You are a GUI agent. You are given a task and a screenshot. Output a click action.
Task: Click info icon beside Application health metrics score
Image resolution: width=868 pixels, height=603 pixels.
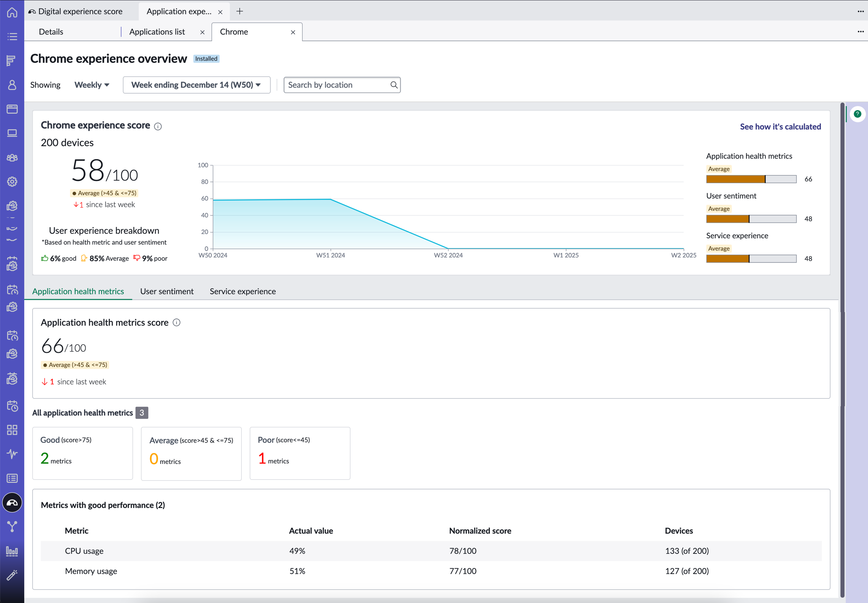[x=177, y=323]
